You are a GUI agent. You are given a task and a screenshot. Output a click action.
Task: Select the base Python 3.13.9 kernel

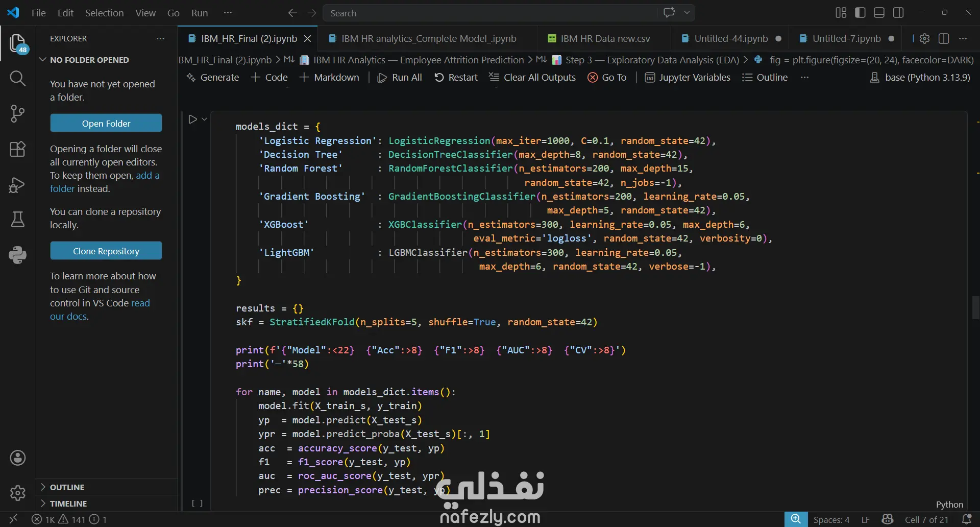pyautogui.click(x=920, y=78)
